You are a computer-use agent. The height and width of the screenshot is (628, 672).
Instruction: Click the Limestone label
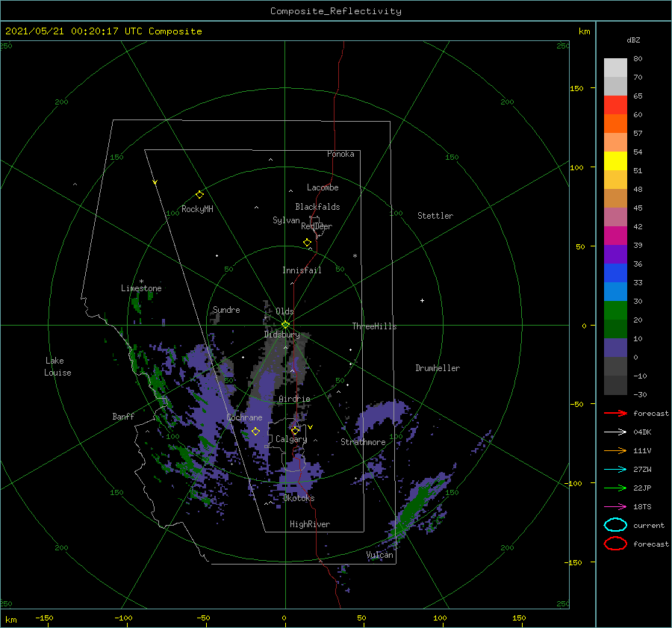141,288
